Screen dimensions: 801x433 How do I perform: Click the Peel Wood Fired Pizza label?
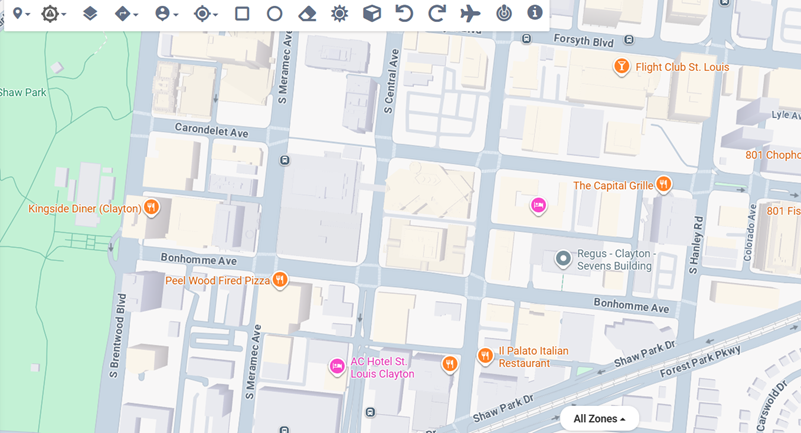pos(217,280)
